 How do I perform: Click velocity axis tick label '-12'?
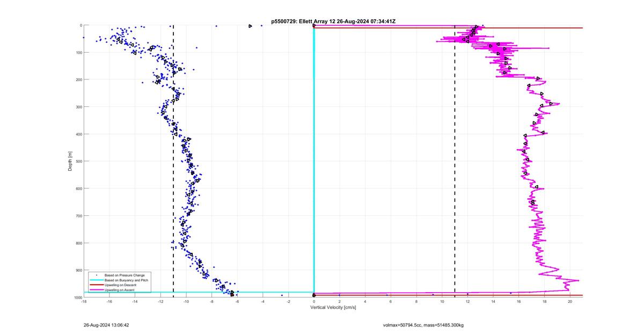160,302
